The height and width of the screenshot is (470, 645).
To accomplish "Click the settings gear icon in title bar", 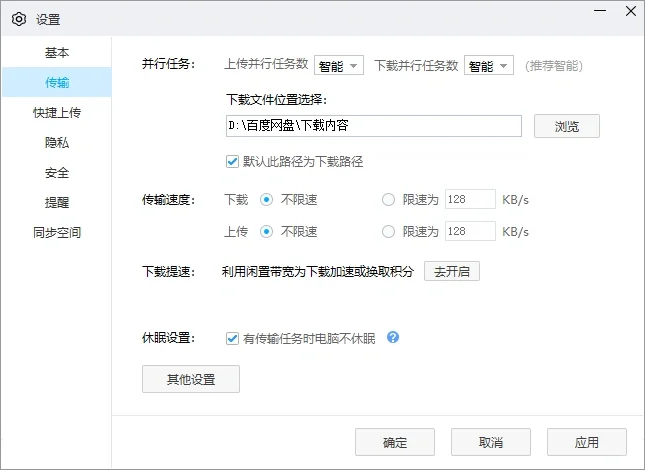I will pos(19,19).
